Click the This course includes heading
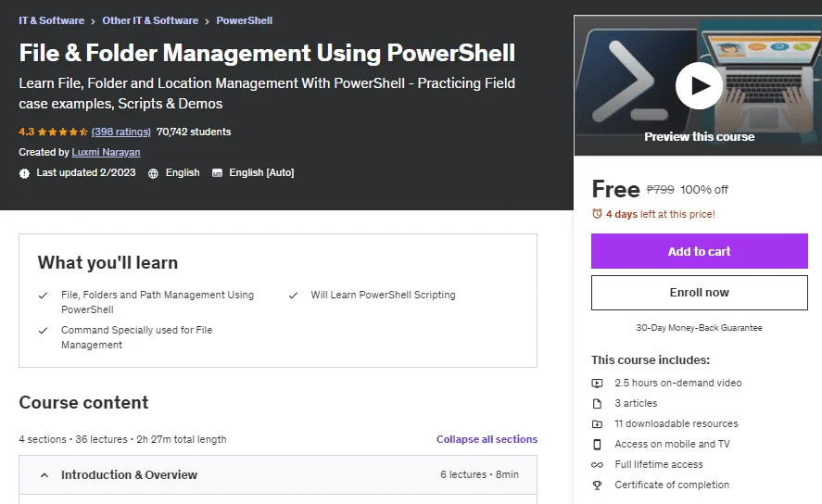The image size is (822, 504). [x=651, y=359]
